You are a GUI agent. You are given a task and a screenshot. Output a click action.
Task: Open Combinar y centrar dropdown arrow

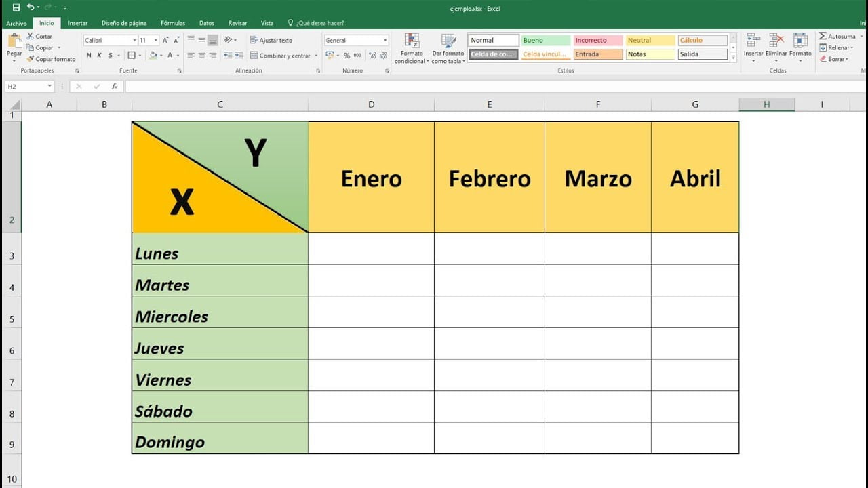[x=316, y=56]
